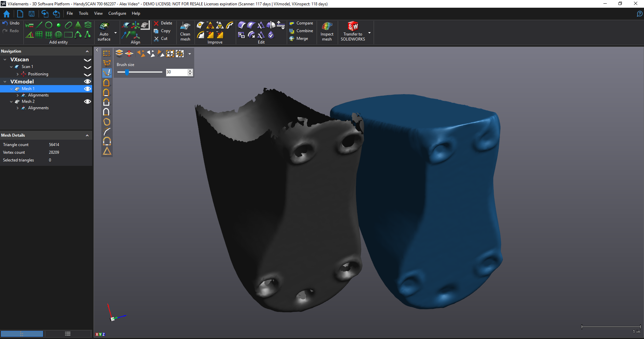Collapse the VXscan tree node
The width and height of the screenshot is (644, 339).
click(5, 60)
